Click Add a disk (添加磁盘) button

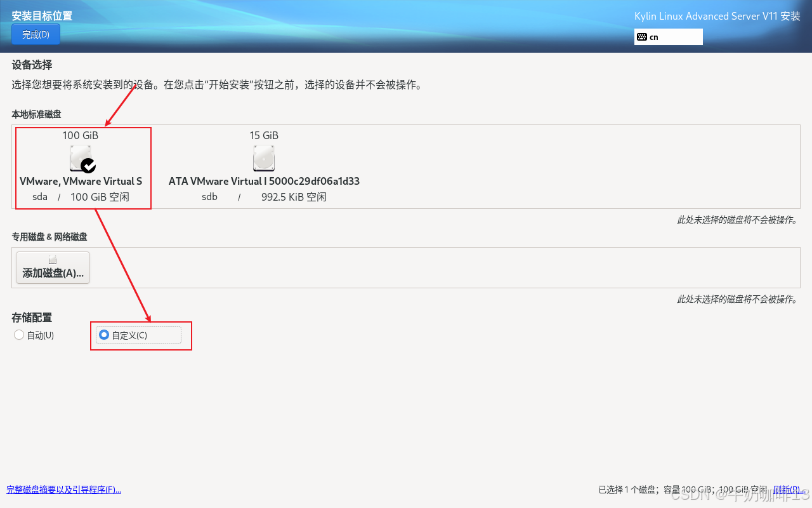pyautogui.click(x=53, y=267)
